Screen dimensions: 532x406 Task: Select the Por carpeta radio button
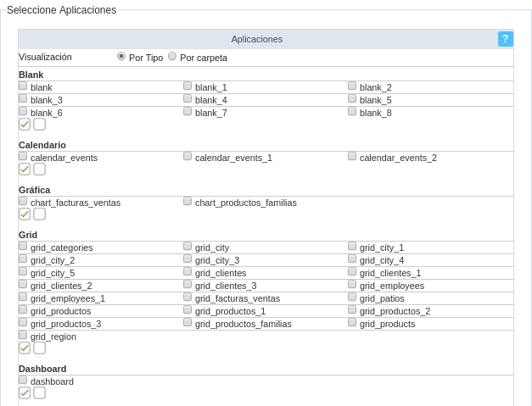172,56
